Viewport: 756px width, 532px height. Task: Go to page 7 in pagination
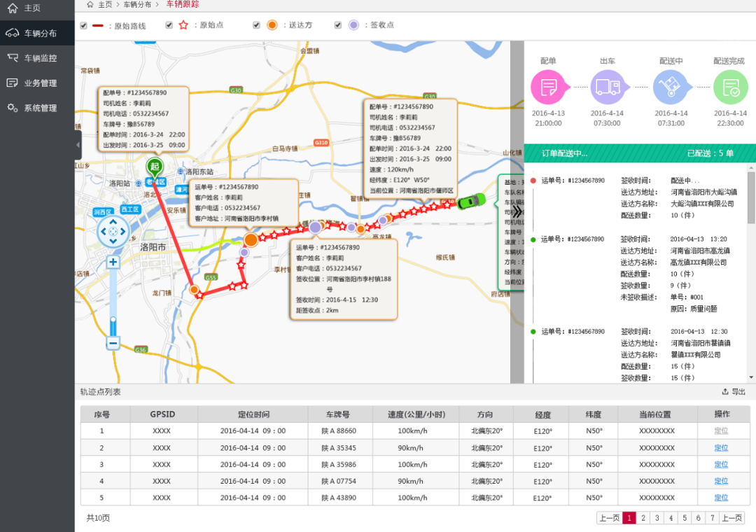click(712, 517)
